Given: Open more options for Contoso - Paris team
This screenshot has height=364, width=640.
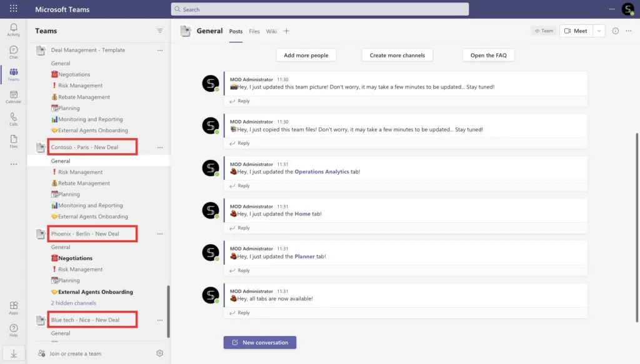Looking at the screenshot, I should point(160,147).
